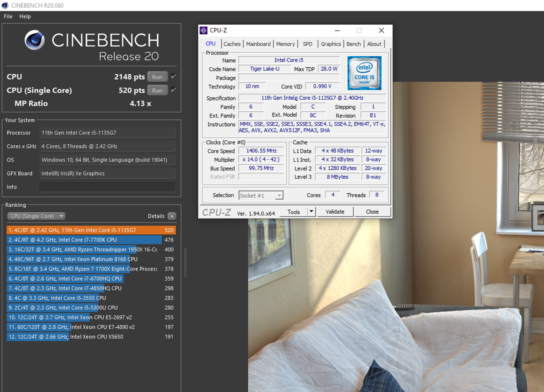Select ranking entry AMD Ryzen 7 1700X
The height and width of the screenshot is (392, 544).
click(x=91, y=269)
